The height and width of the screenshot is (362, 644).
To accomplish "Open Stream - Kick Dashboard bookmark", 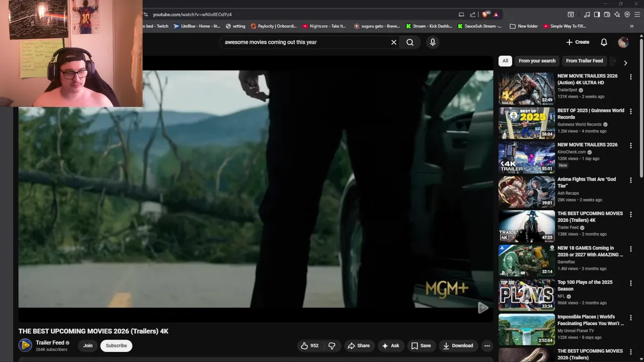I will 429,26.
